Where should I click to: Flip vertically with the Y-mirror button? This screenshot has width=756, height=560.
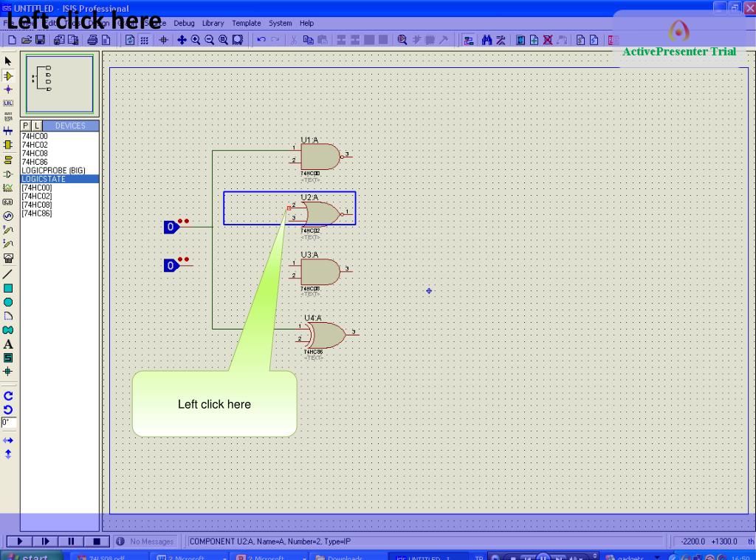(x=7, y=454)
